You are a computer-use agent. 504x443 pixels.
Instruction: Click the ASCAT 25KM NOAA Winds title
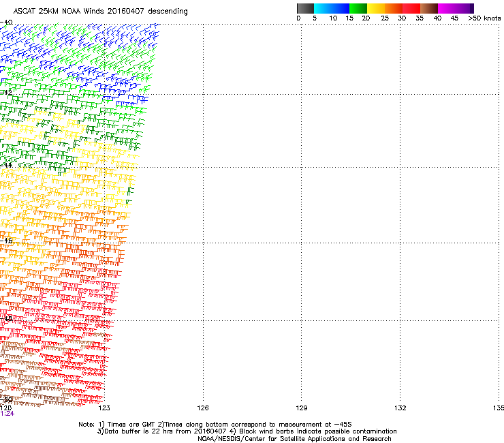click(100, 12)
